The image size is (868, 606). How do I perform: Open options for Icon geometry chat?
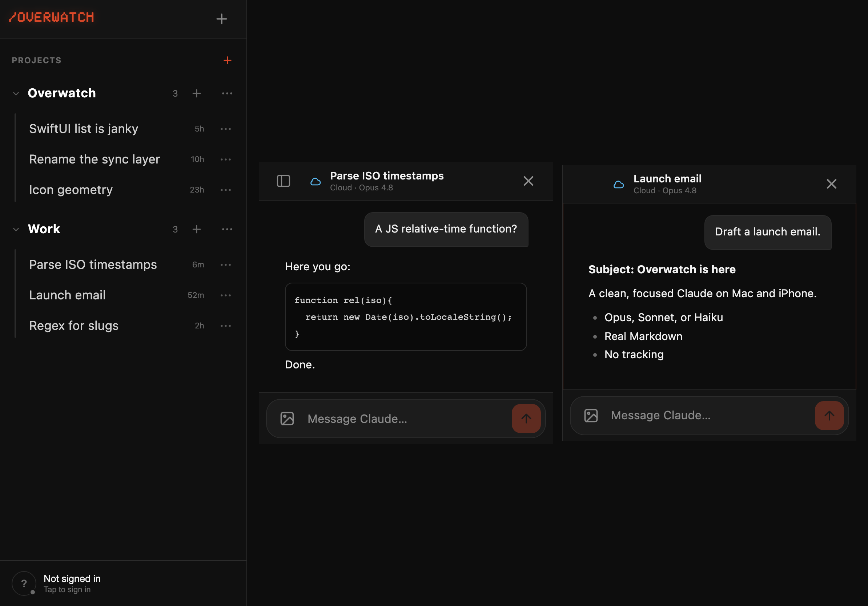[226, 190]
